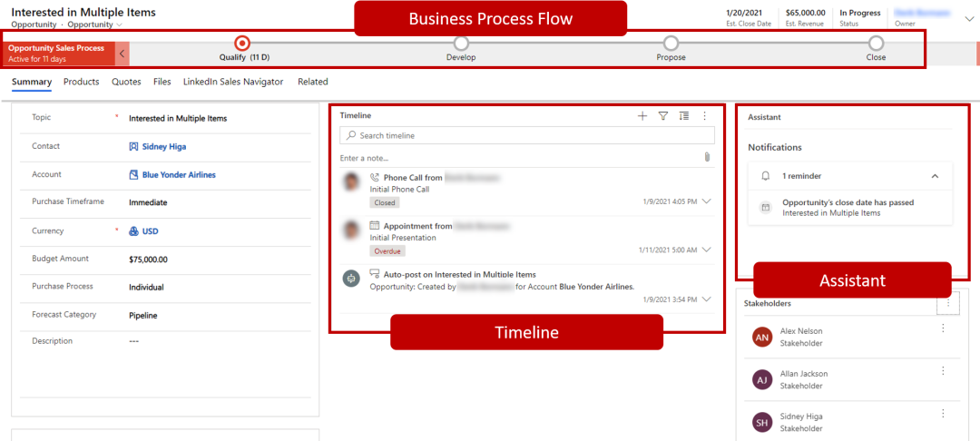This screenshot has width=980, height=441.
Task: Click the reminder bell icon in Assistant
Action: 765,176
